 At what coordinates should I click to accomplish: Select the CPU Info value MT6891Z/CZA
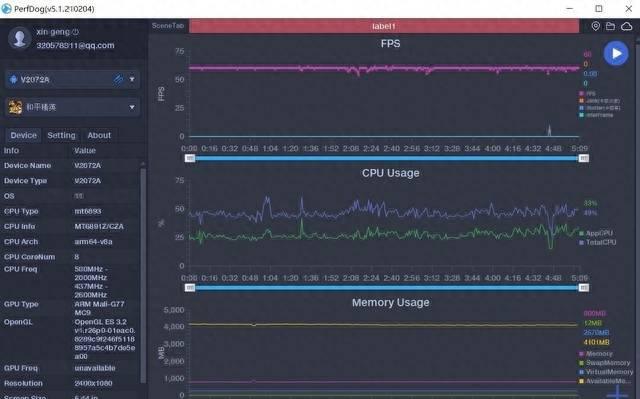(x=99, y=226)
